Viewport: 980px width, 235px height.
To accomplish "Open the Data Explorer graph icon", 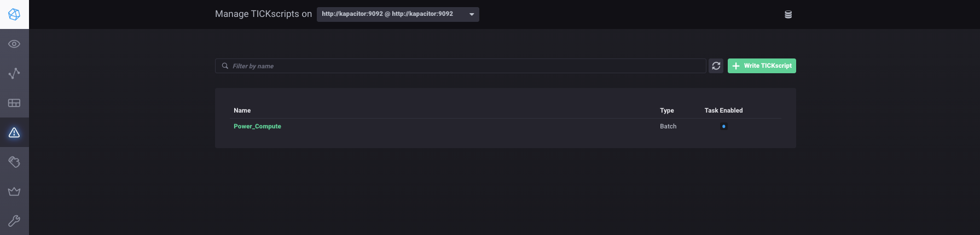I will tap(14, 73).
